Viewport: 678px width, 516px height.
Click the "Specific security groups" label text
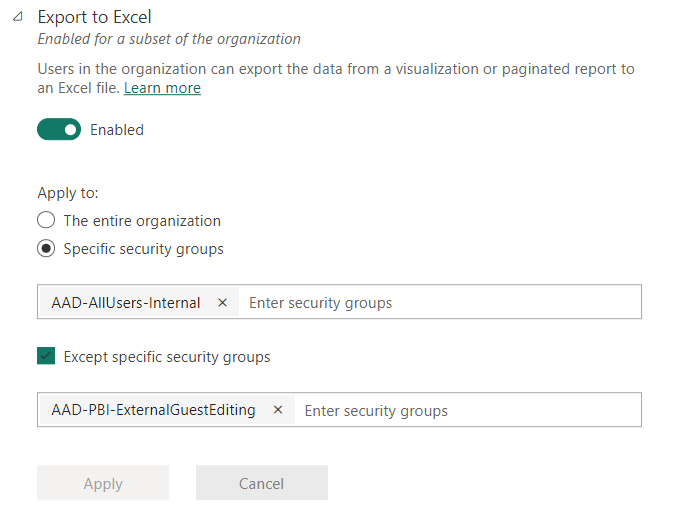tap(143, 249)
